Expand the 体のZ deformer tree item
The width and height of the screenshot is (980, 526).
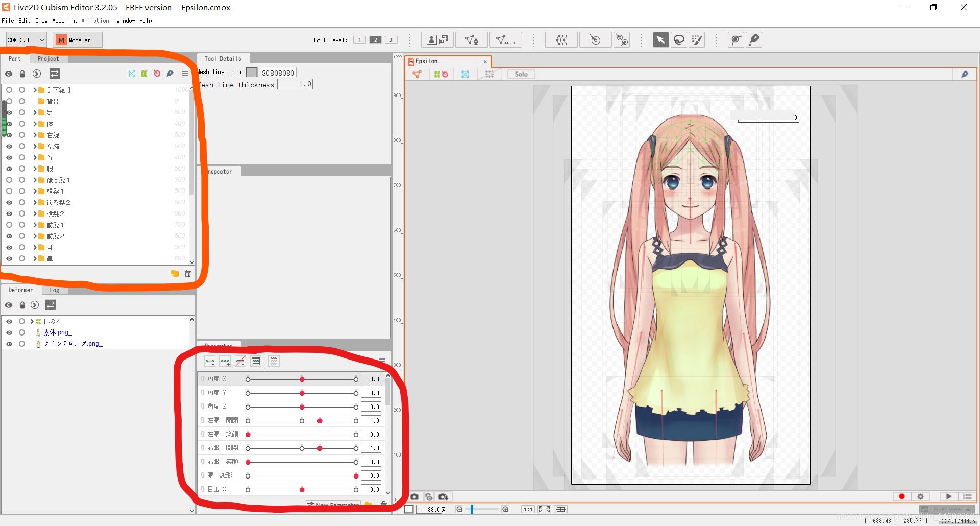(32, 321)
